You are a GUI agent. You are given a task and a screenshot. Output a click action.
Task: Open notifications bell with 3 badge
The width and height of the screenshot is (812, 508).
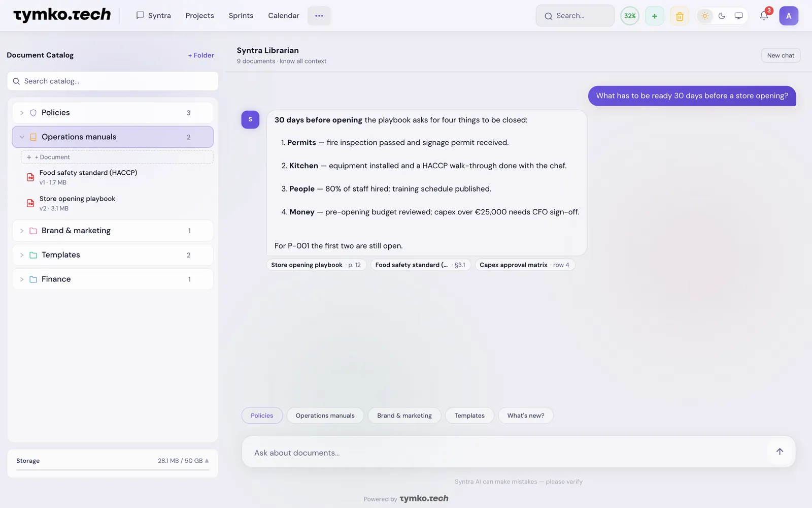pyautogui.click(x=764, y=16)
